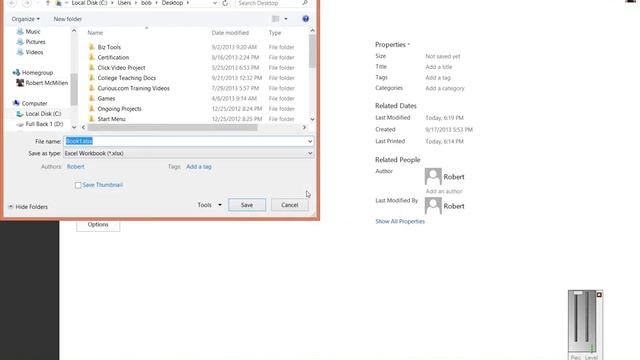Image resolution: width=640 pixels, height=360 pixels.
Task: Sort by the Type column header
Action: click(x=275, y=33)
